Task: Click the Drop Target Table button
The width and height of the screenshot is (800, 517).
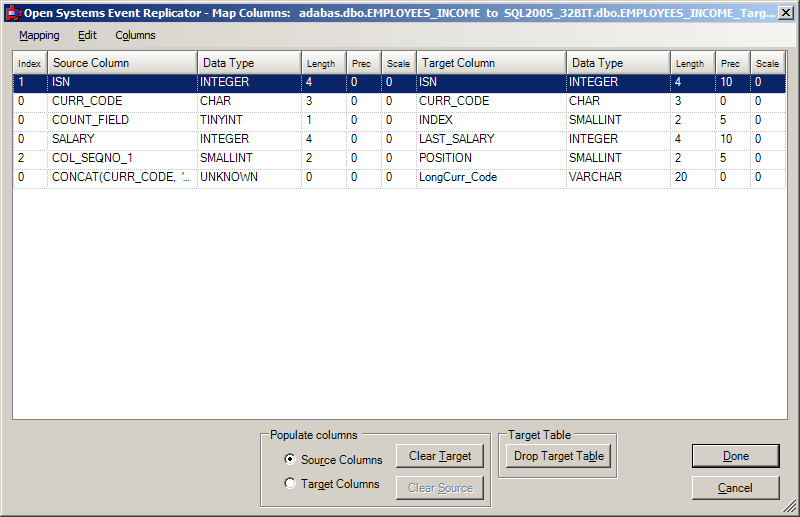Action: click(559, 456)
